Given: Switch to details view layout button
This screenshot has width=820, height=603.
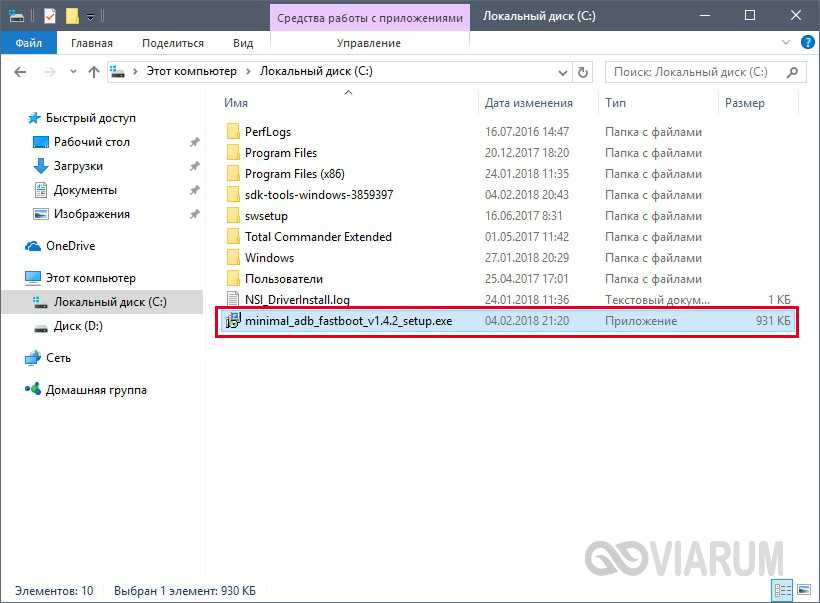Looking at the screenshot, I should pyautogui.click(x=783, y=590).
